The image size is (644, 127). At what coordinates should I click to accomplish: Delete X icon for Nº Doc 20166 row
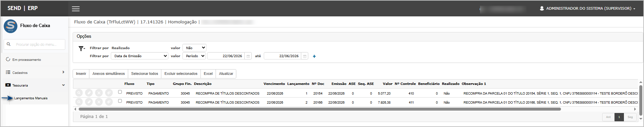99,102
